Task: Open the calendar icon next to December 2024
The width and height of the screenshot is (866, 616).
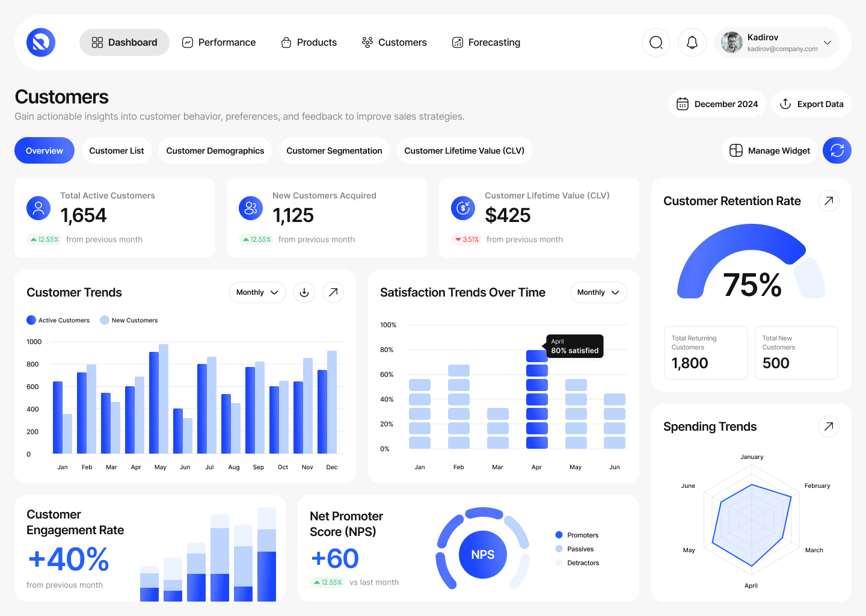Action: pyautogui.click(x=683, y=103)
